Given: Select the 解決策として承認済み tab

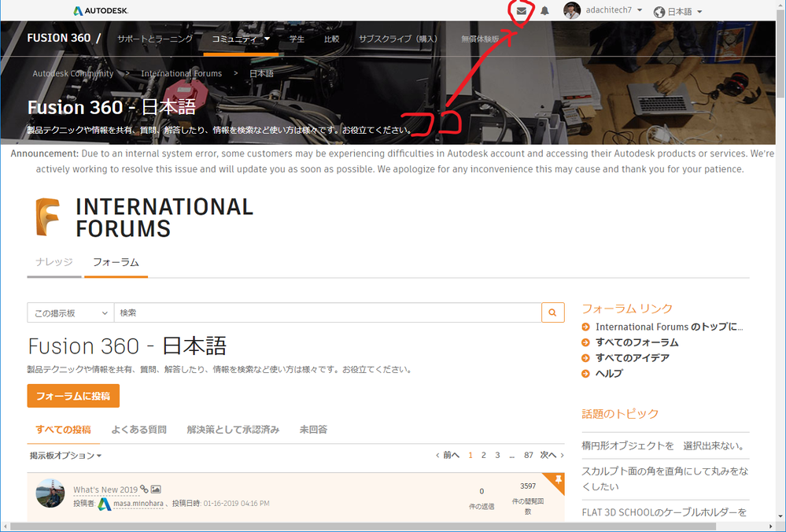Looking at the screenshot, I should pos(233,429).
